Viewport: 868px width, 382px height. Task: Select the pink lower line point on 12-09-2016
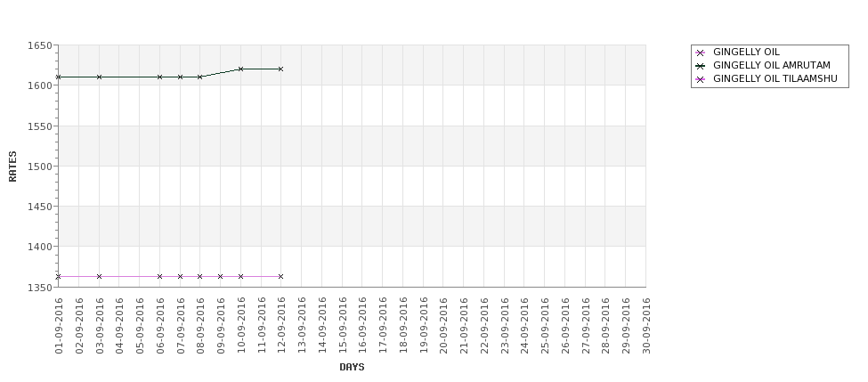click(280, 276)
